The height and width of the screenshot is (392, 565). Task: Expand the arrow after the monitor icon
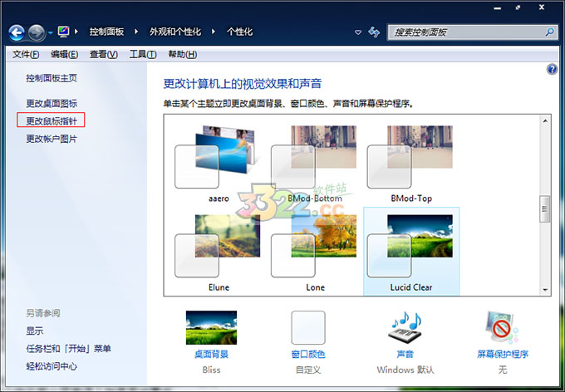tap(76, 32)
